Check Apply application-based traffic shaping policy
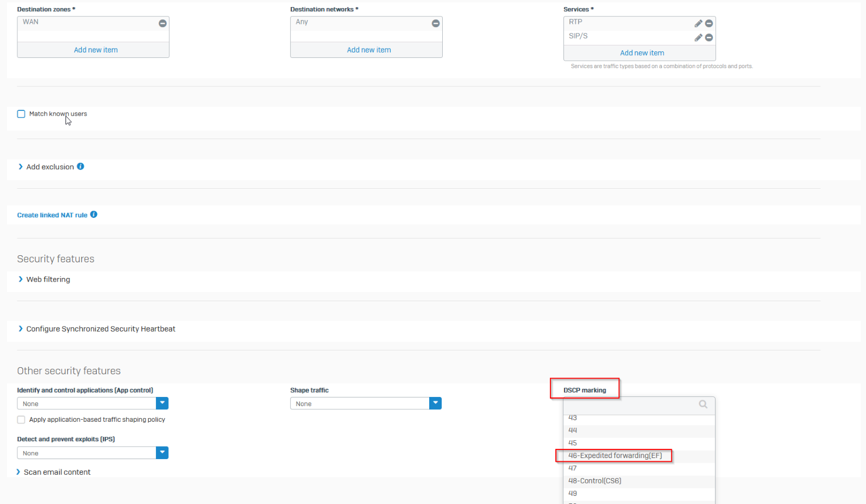Image resolution: width=866 pixels, height=504 pixels. [x=21, y=420]
